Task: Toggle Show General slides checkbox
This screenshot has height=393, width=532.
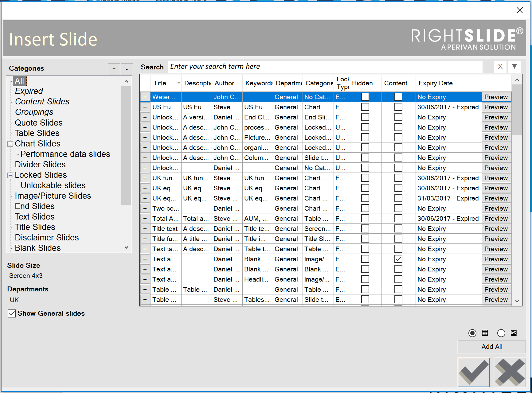Action: tap(12, 313)
